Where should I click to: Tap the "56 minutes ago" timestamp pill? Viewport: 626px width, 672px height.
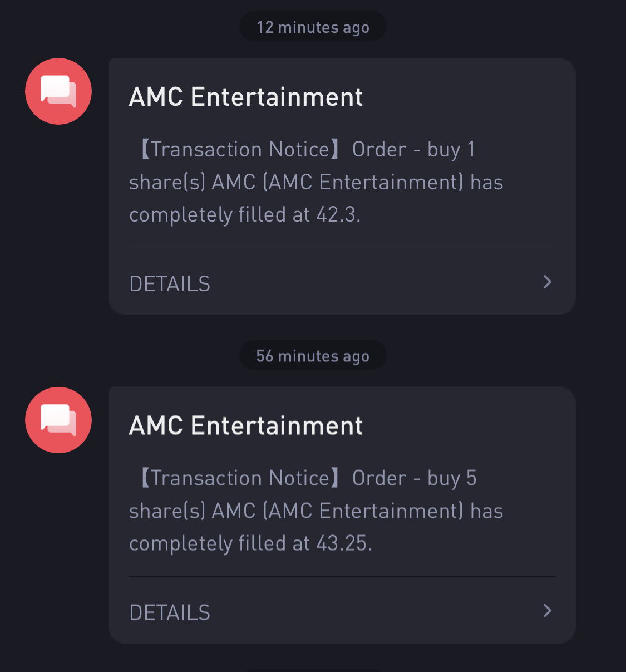(x=313, y=355)
